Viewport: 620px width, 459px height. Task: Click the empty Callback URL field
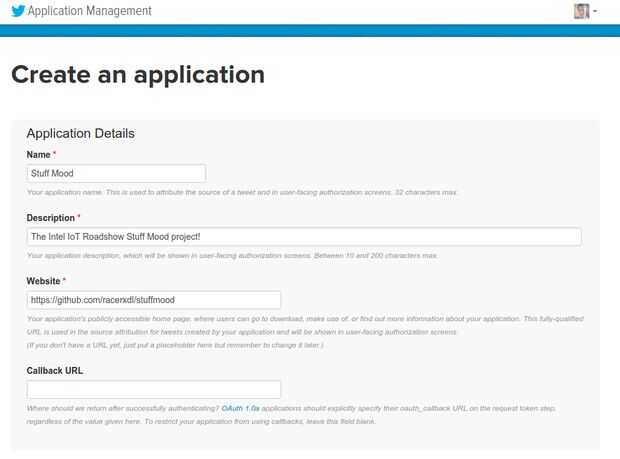pyautogui.click(x=154, y=389)
